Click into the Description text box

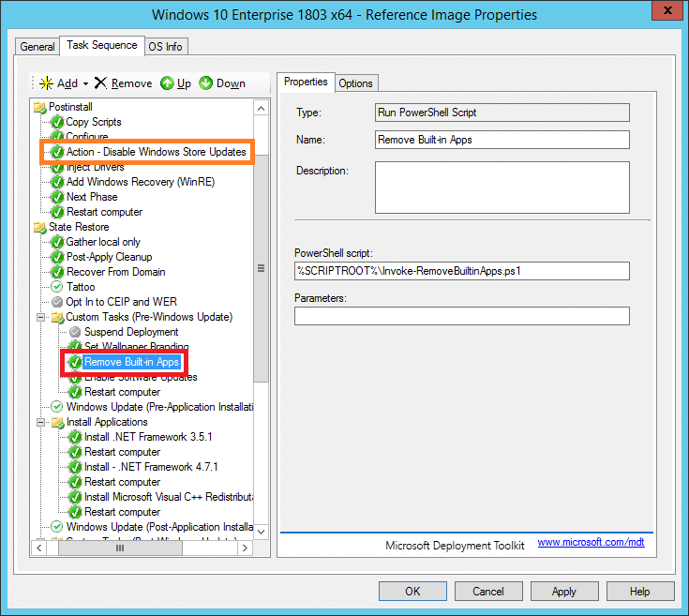502,188
